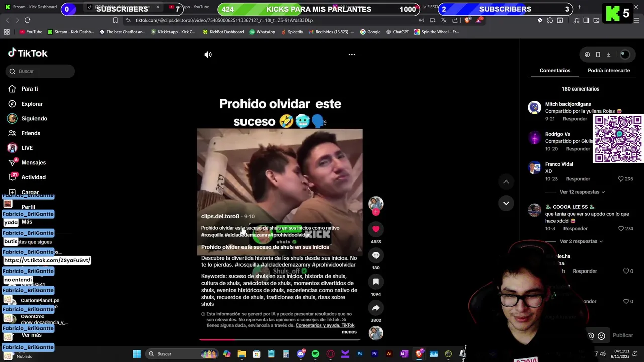Open the ChatGPT bookmark

click(x=397, y=32)
